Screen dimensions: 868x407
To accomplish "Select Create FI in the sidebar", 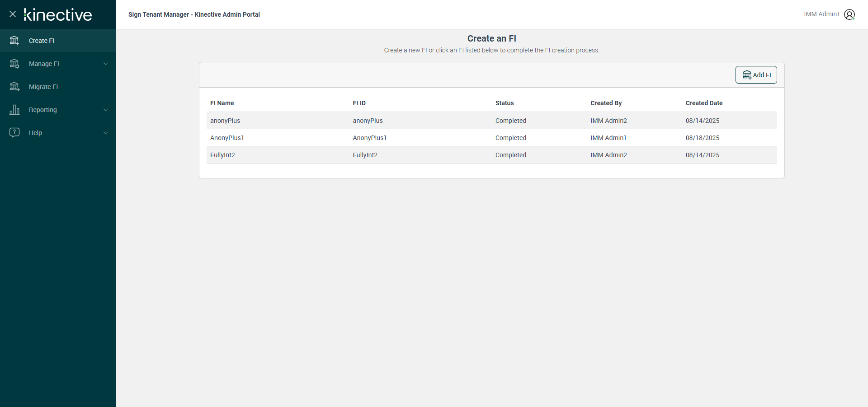I will pos(42,41).
